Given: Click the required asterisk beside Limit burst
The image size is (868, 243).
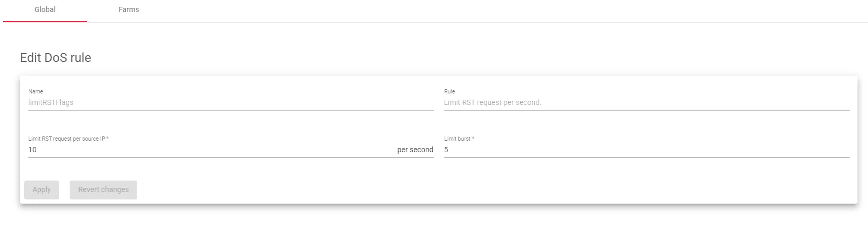Looking at the screenshot, I should point(473,138).
